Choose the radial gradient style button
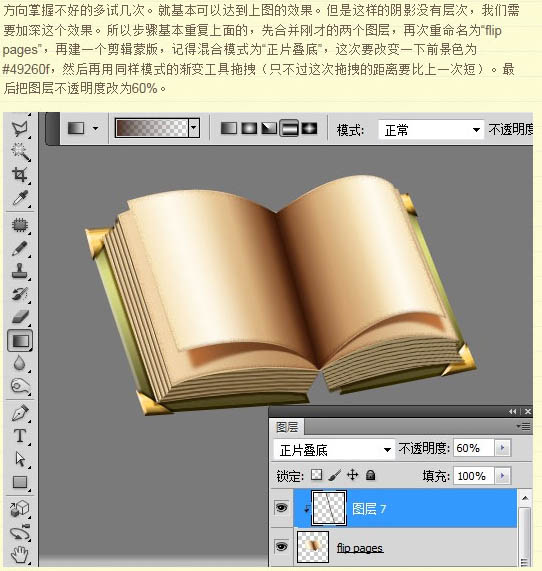 pyautogui.click(x=249, y=129)
